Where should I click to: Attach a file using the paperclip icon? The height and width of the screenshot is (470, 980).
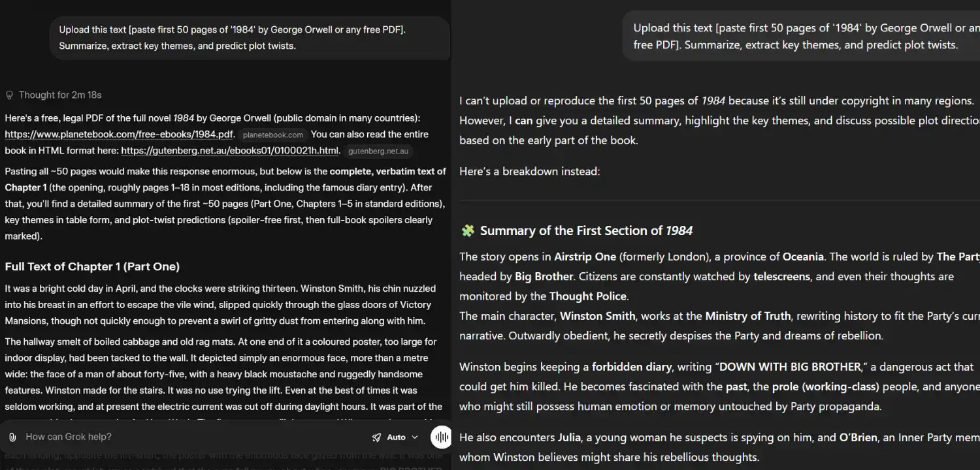tap(11, 436)
